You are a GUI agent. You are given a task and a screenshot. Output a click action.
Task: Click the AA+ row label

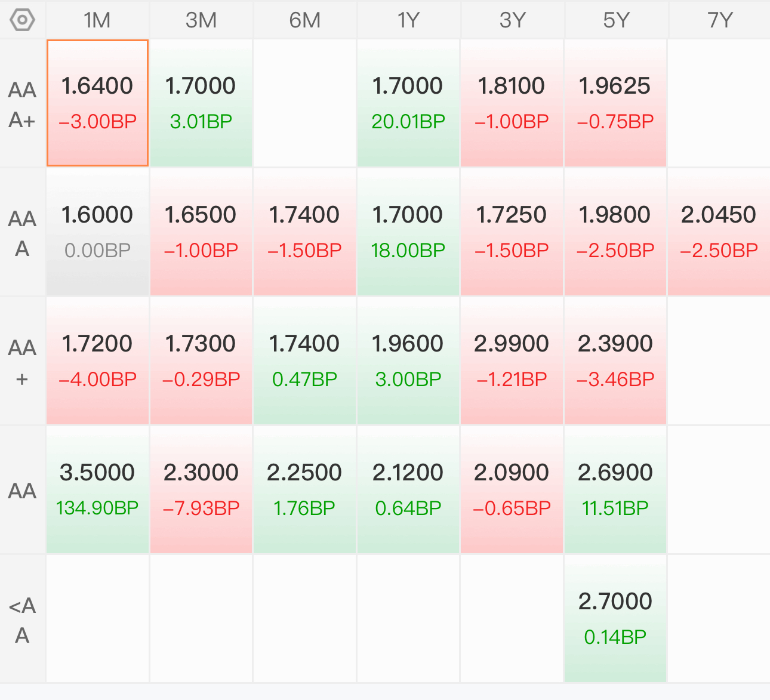(x=23, y=362)
